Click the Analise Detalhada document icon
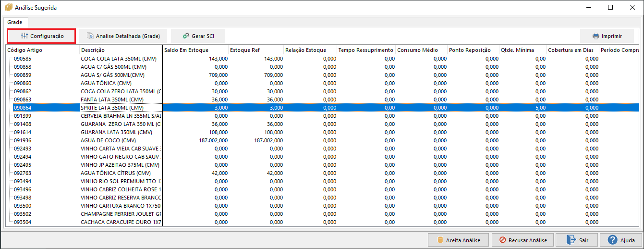644x249 pixels. tap(90, 36)
